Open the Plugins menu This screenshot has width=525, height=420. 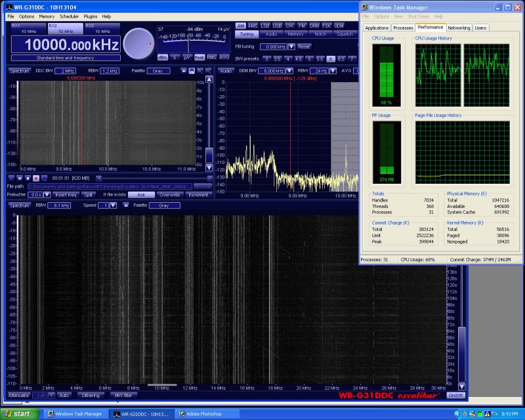91,16
